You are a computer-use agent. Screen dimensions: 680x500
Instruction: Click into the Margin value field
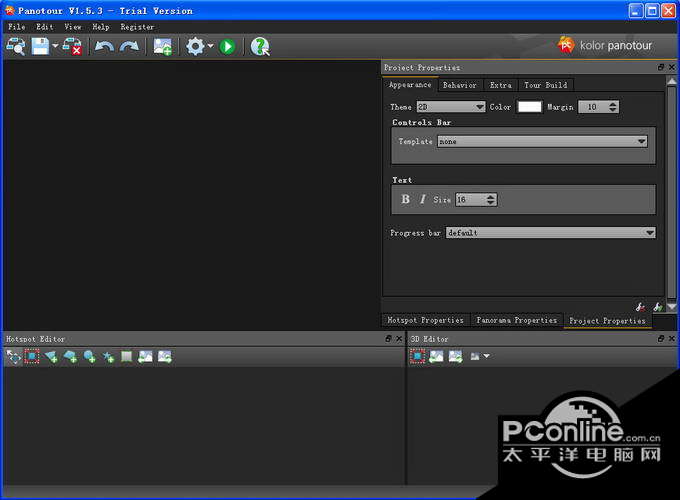pos(592,107)
